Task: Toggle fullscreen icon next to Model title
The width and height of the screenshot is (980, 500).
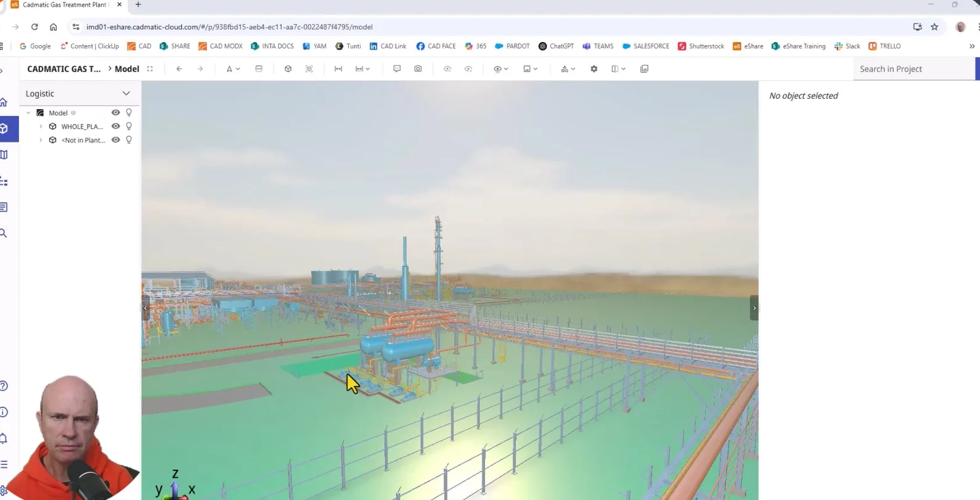Action: point(150,69)
